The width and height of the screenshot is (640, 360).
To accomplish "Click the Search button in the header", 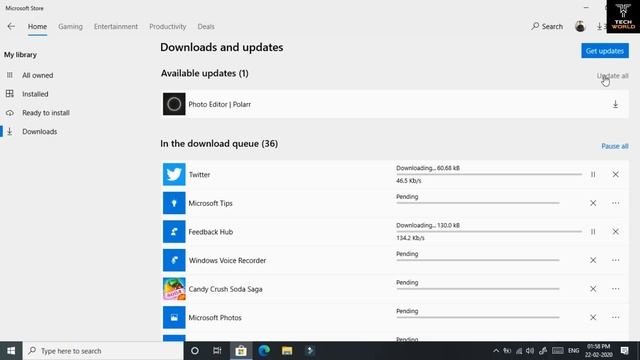I will point(547,27).
